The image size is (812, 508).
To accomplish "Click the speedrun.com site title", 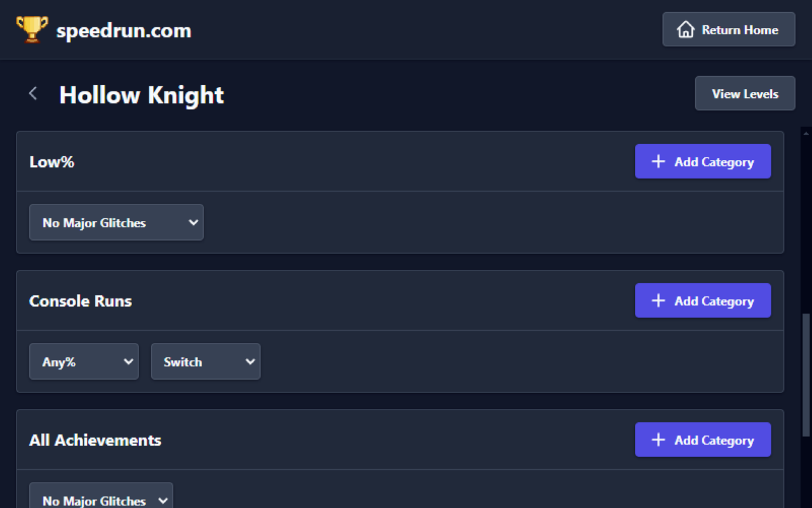I will [124, 30].
